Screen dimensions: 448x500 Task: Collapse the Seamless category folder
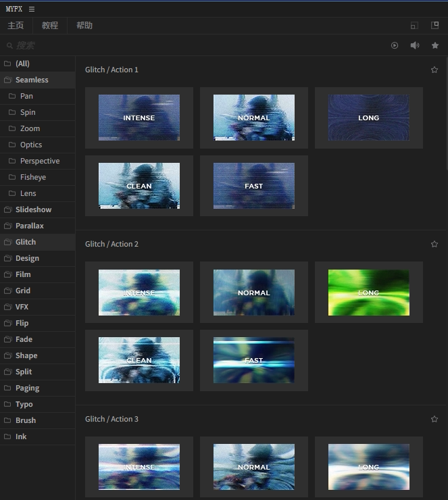pos(38,80)
